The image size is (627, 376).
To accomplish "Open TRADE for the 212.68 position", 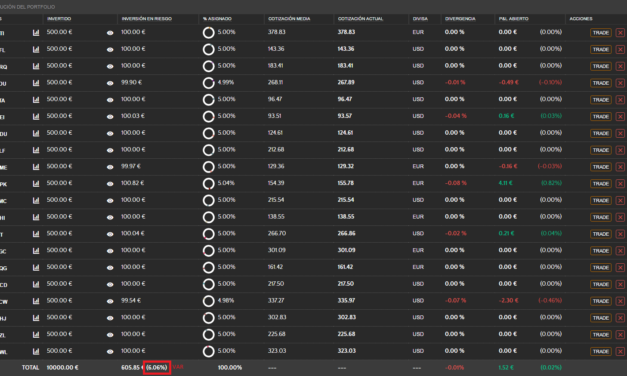I will (x=601, y=150).
